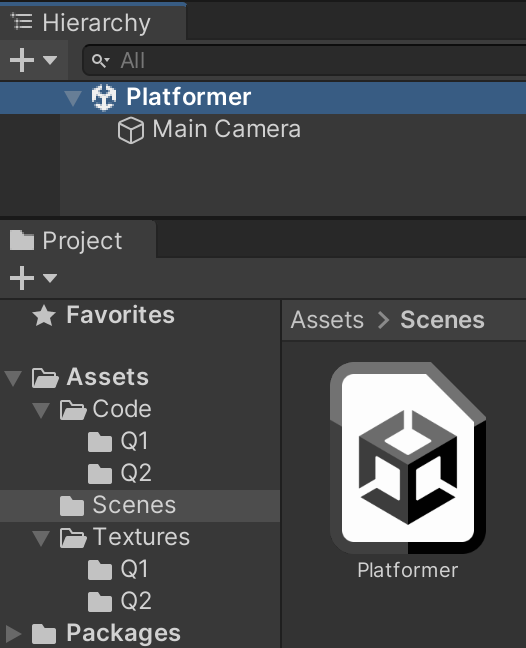
Task: Select the Main Camera cube icon
Action: [131, 130]
